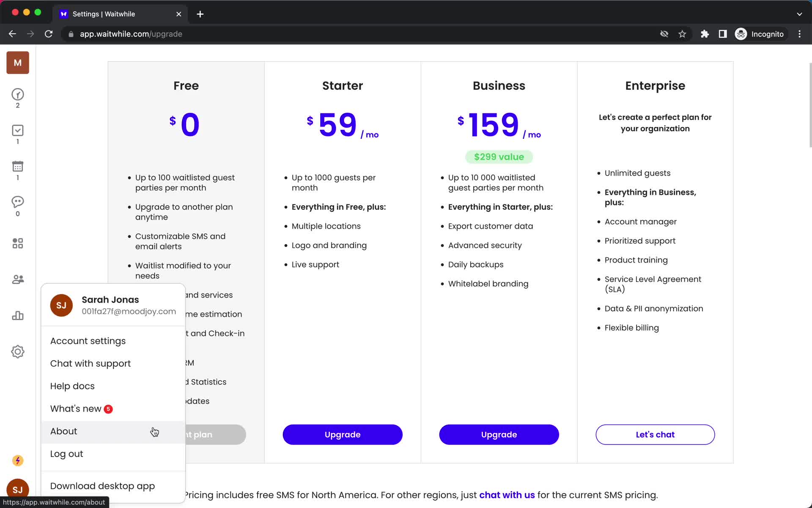Image resolution: width=812 pixels, height=508 pixels.
Task: Click 'Chat with support' menu item
Action: pos(90,364)
